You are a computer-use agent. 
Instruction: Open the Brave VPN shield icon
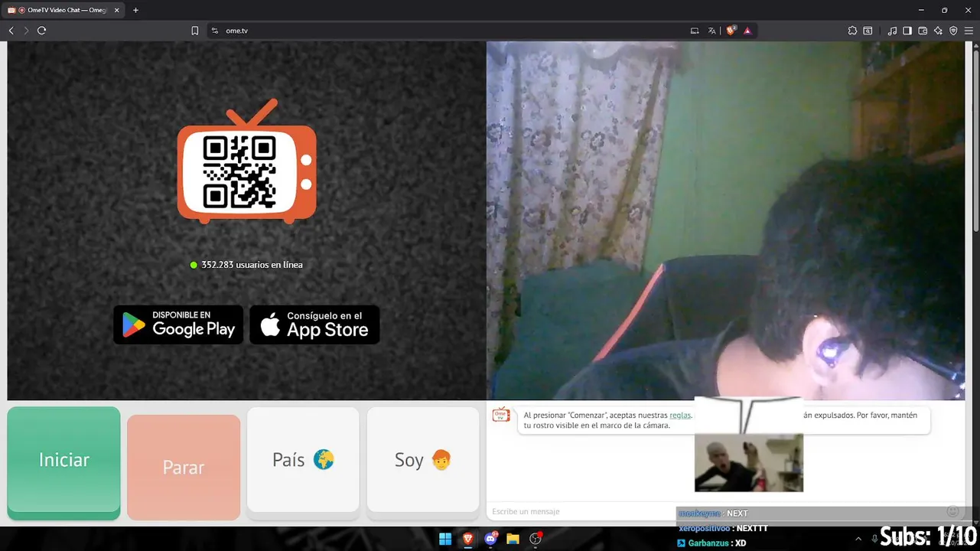coord(953,31)
